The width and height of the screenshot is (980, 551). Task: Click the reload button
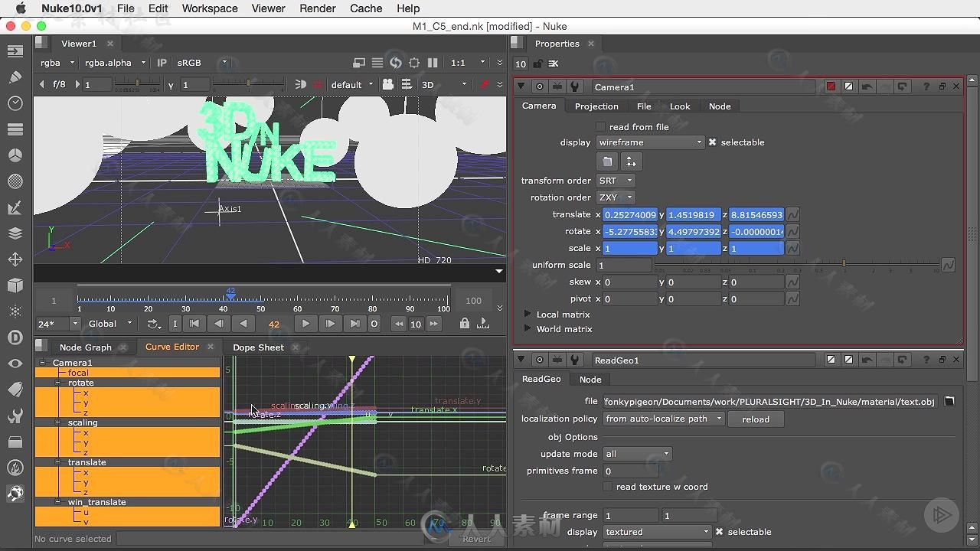pos(756,419)
